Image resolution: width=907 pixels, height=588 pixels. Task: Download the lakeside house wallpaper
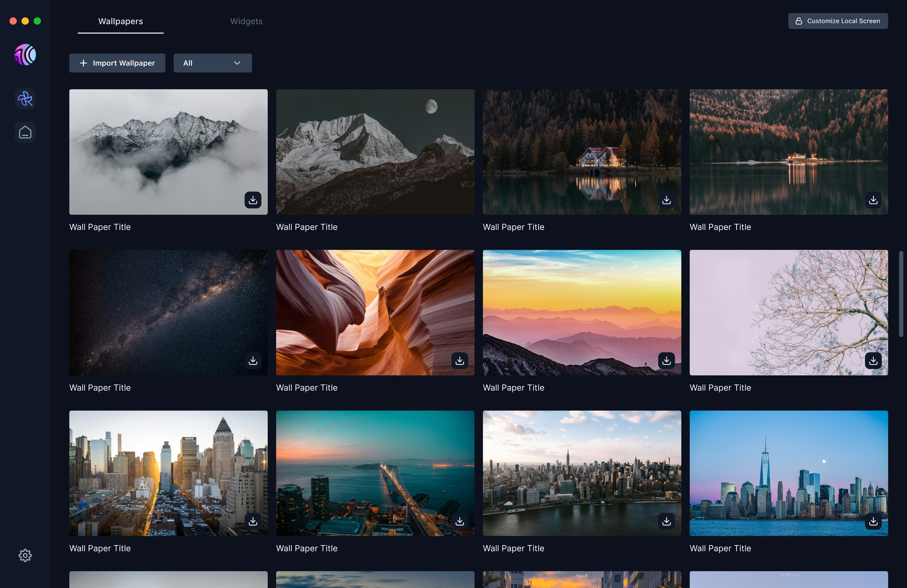(666, 200)
